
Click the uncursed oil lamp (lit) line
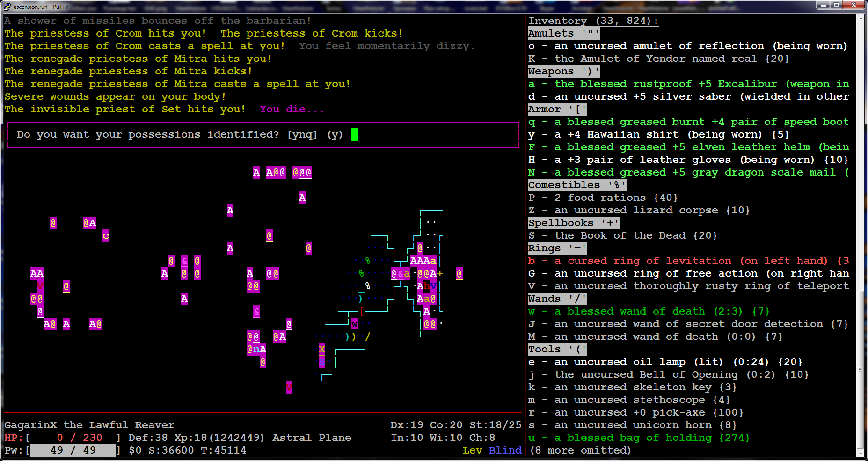(665, 362)
